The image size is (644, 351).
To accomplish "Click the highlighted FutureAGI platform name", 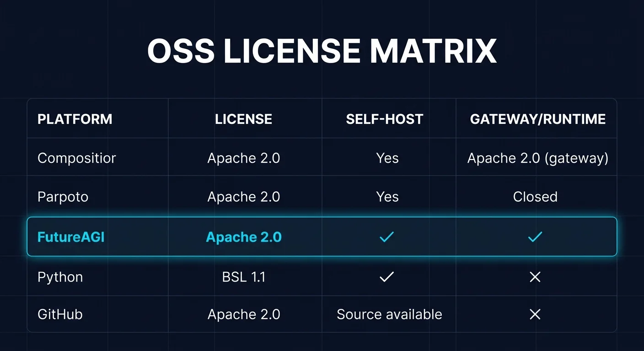I will click(71, 237).
